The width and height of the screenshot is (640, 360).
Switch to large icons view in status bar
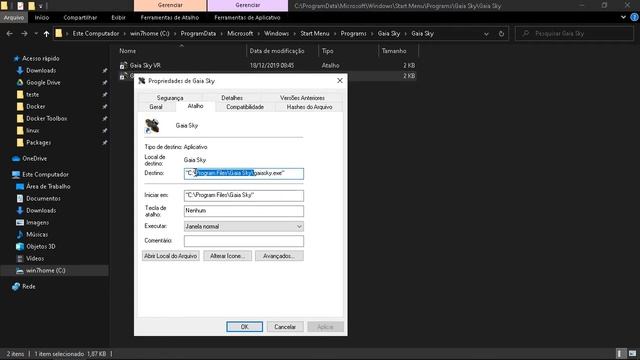632,353
